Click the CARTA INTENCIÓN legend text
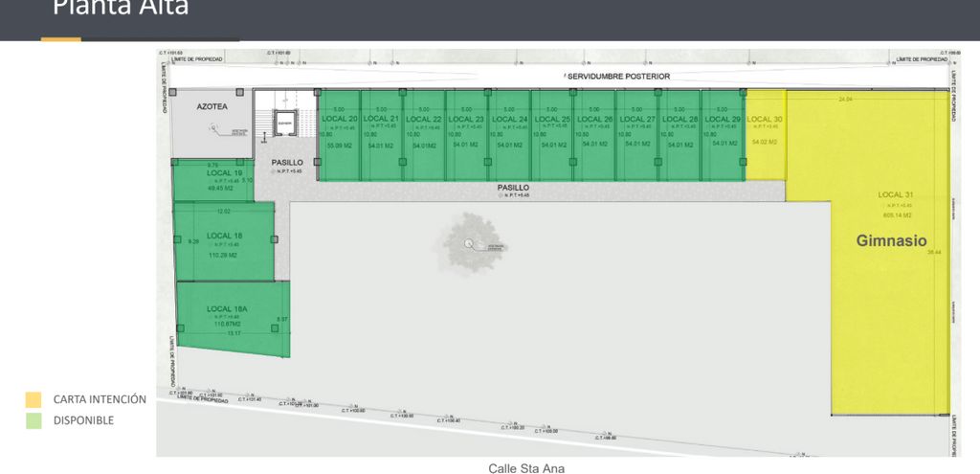This screenshot has height=474, width=980. pyautogui.click(x=100, y=399)
